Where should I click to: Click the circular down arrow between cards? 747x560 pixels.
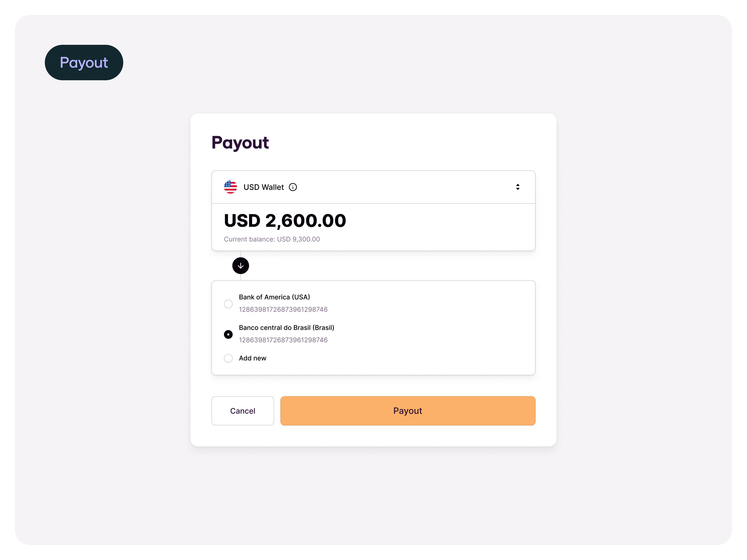[x=240, y=266]
